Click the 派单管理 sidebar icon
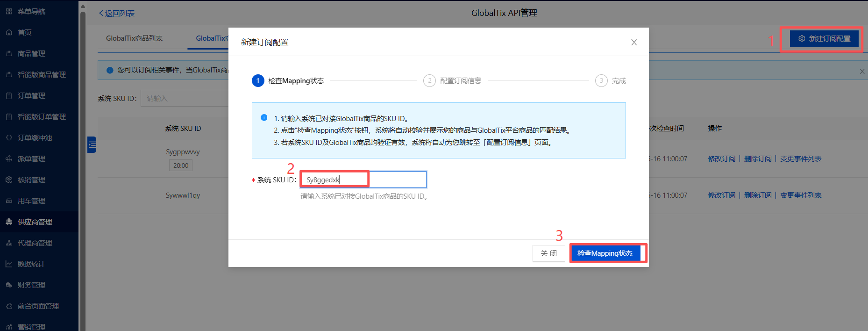 tap(9, 158)
